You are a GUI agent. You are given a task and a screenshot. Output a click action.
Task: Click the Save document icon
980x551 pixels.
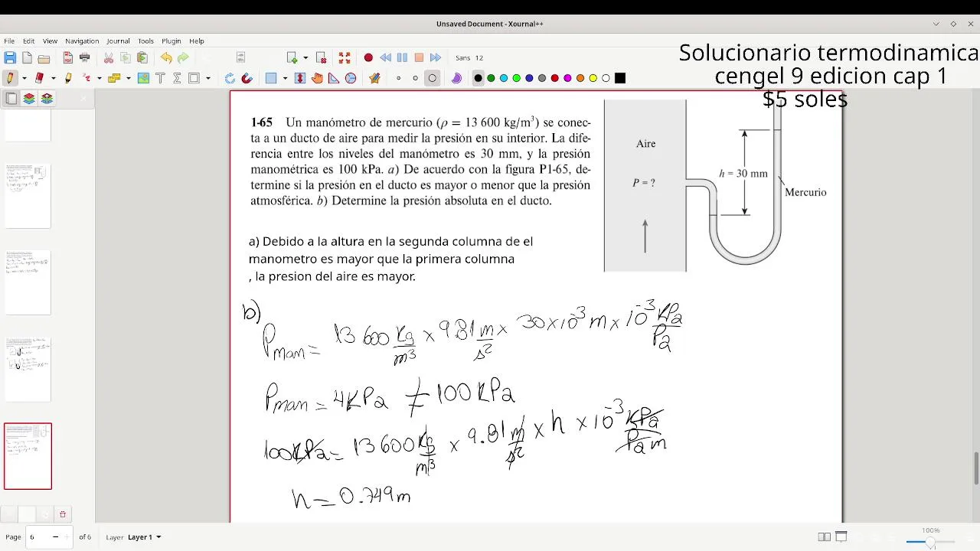point(10,57)
